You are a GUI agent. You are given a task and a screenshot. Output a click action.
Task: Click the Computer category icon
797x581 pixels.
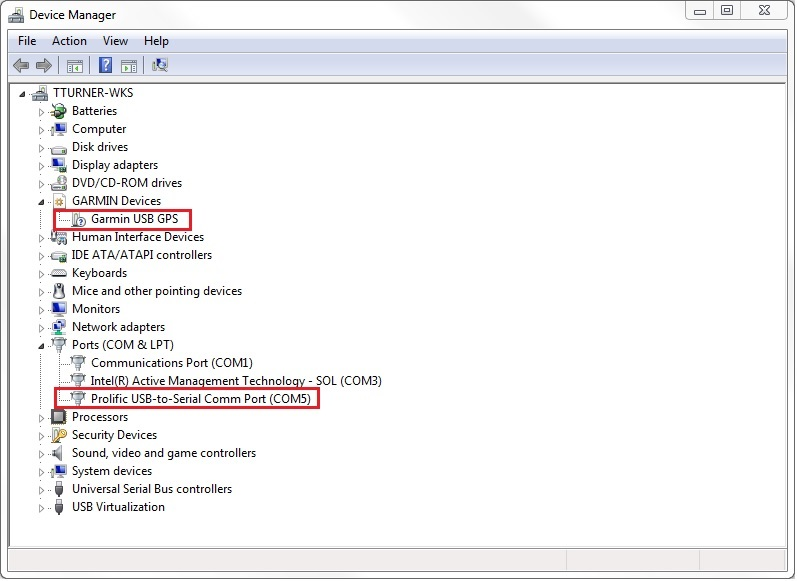point(59,129)
